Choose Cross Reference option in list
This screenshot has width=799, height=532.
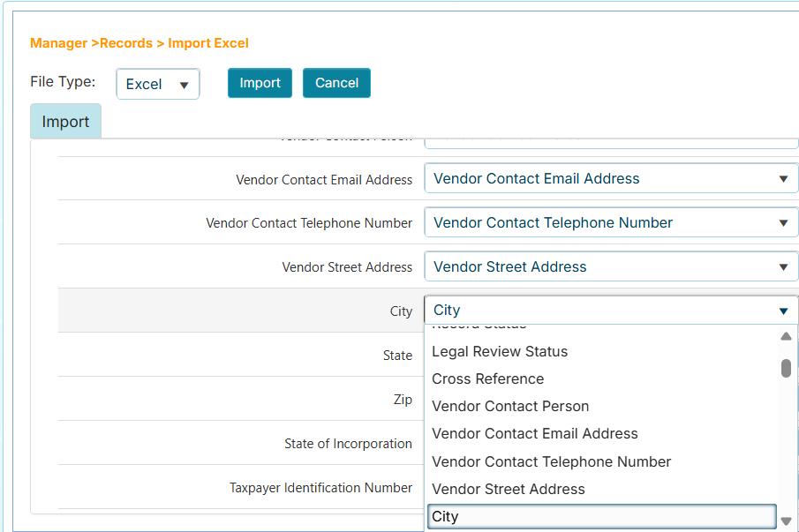click(x=487, y=378)
